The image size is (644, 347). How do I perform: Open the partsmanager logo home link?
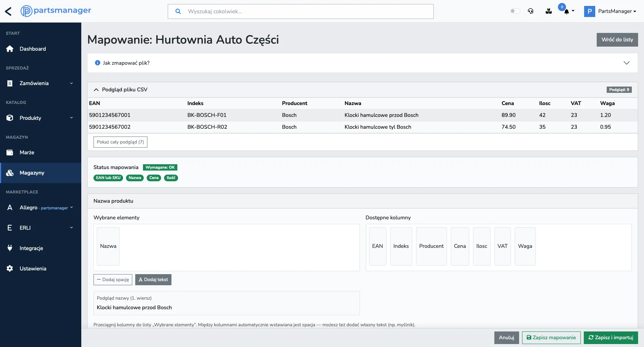click(56, 11)
